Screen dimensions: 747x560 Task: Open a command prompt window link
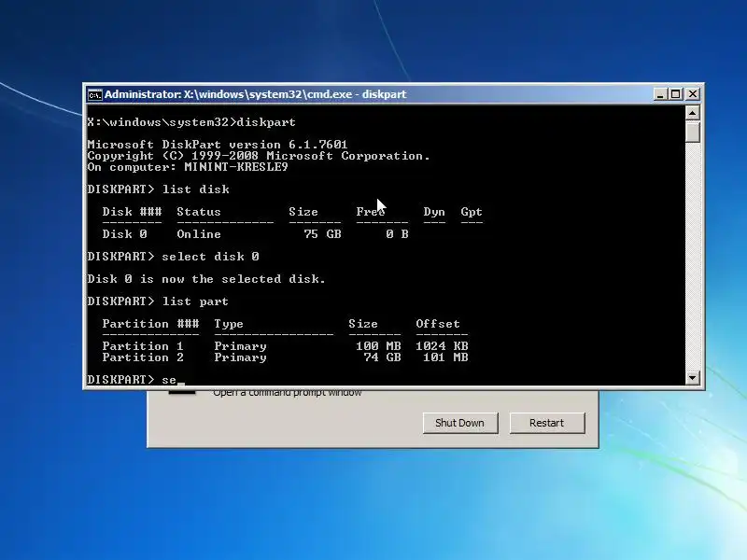tap(288, 393)
